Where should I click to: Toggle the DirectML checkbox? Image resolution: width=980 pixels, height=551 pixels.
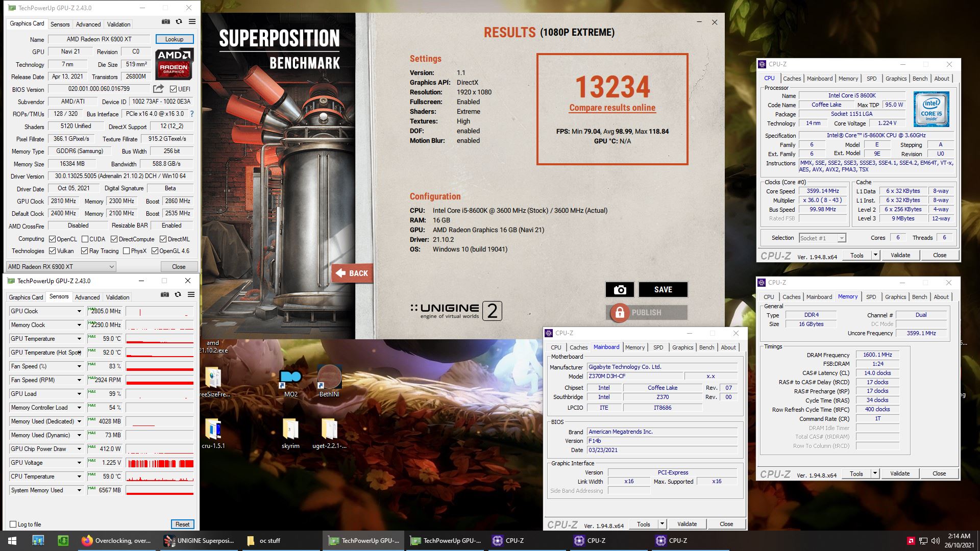pyautogui.click(x=163, y=239)
